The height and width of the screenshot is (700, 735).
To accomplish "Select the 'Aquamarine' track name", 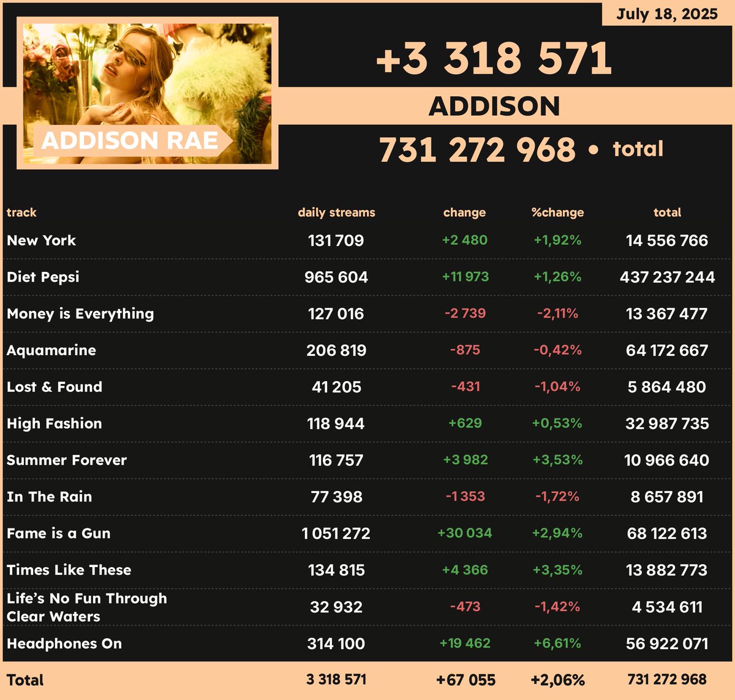I will [51, 350].
